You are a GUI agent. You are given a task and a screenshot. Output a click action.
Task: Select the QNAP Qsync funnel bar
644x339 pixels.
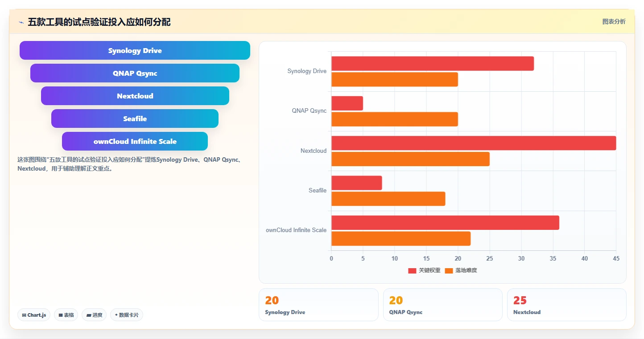[135, 73]
